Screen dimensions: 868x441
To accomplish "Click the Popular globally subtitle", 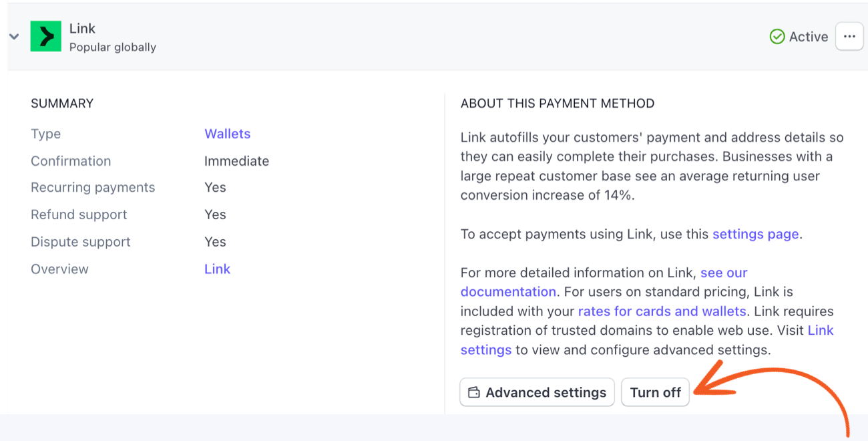I will pyautogui.click(x=113, y=47).
